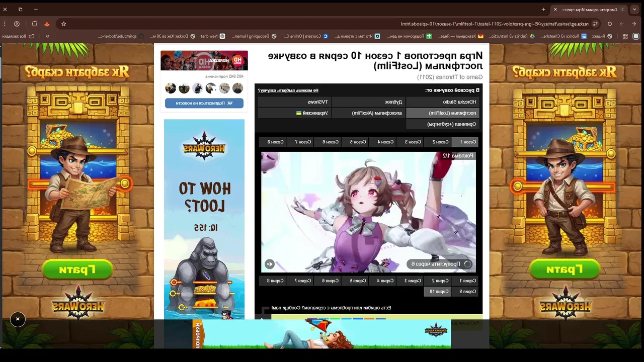Close the 'Смотреть сериал Игра престолов' tab
Screen dimensions: 644x362
(x=555, y=9)
